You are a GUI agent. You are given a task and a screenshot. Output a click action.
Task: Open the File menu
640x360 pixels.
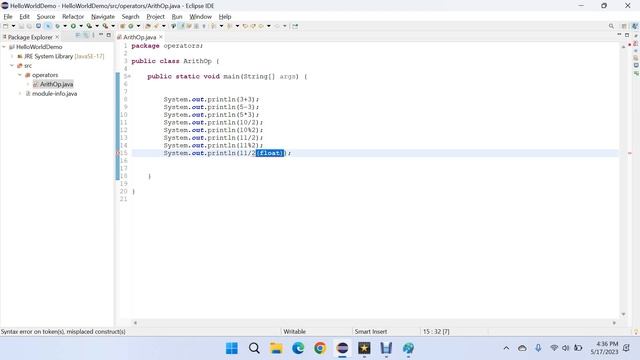tap(8, 17)
